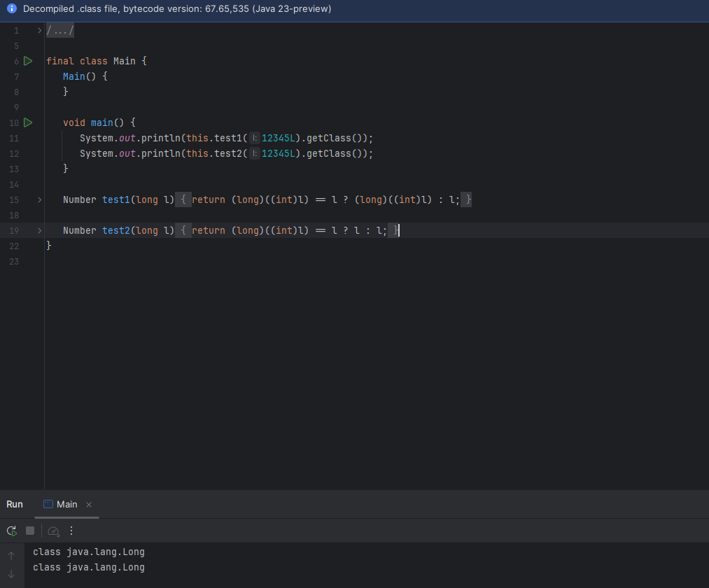Screen dimensions: 709x588
Task: Click the Number return type of test2
Action: click(x=80, y=230)
